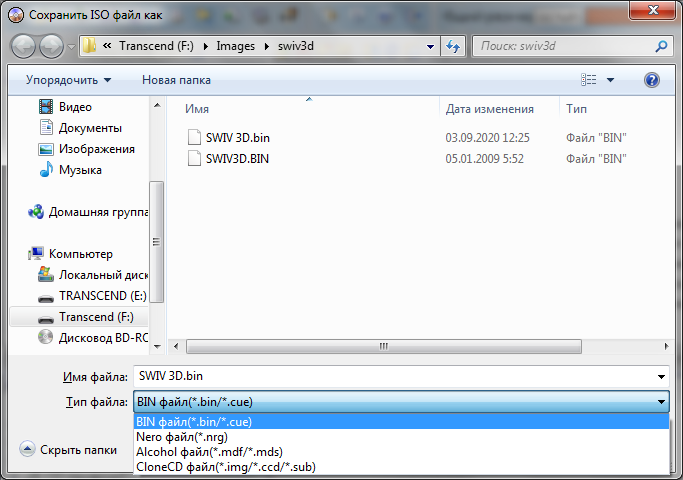The image size is (683, 480).
Task: Click the magnifier search icon
Action: tap(661, 46)
